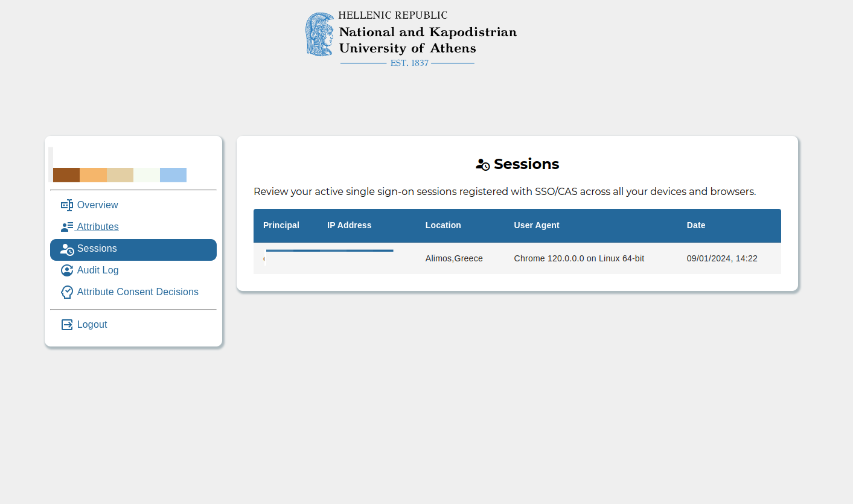Click the Principal column header
853x504 pixels.
coord(281,225)
